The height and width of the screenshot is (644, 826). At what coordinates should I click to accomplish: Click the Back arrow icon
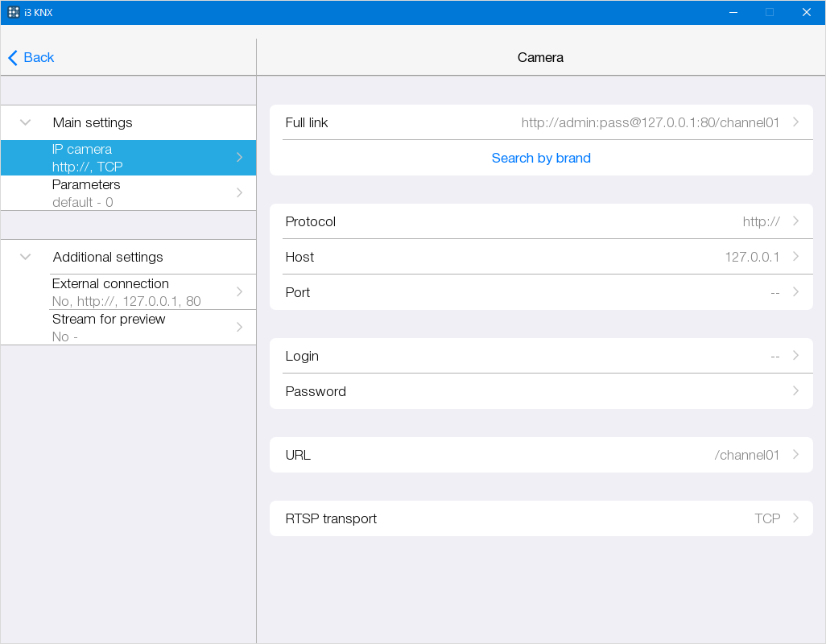12,57
